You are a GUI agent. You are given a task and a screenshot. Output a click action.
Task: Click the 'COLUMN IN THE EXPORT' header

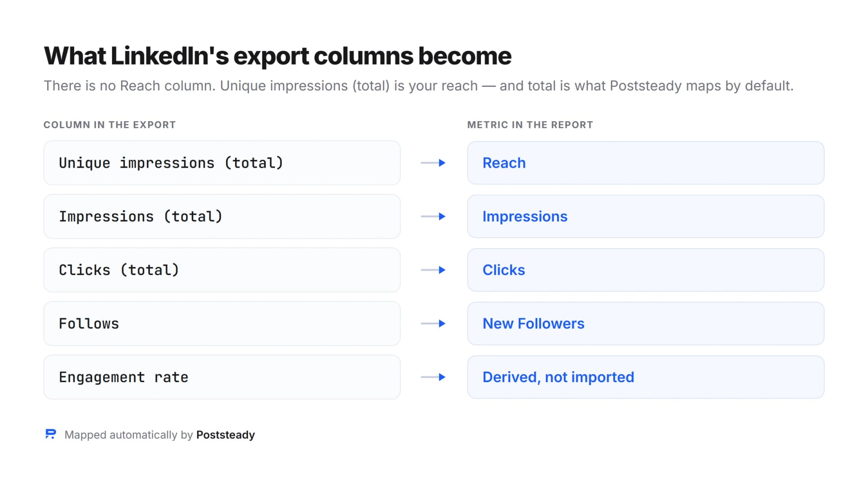click(109, 125)
